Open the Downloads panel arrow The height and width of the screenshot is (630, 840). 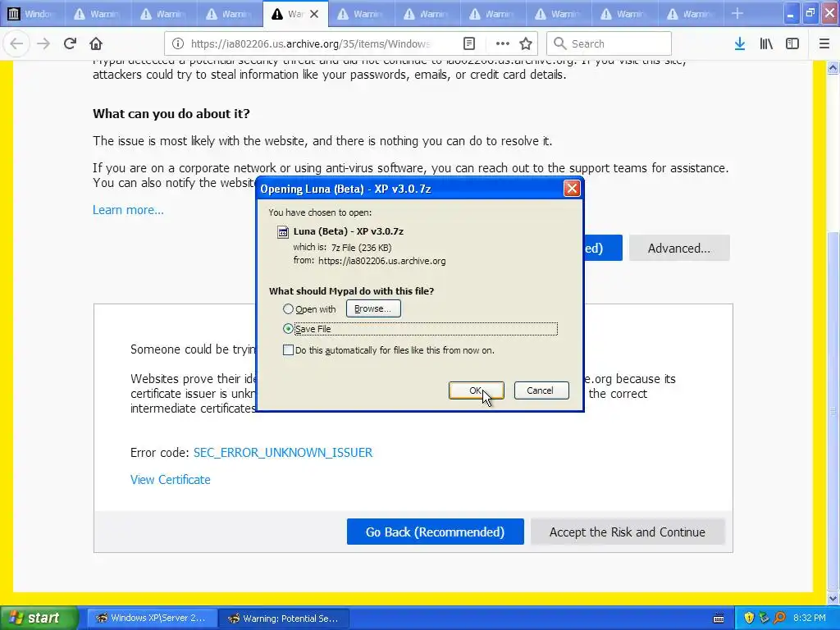pyautogui.click(x=740, y=44)
